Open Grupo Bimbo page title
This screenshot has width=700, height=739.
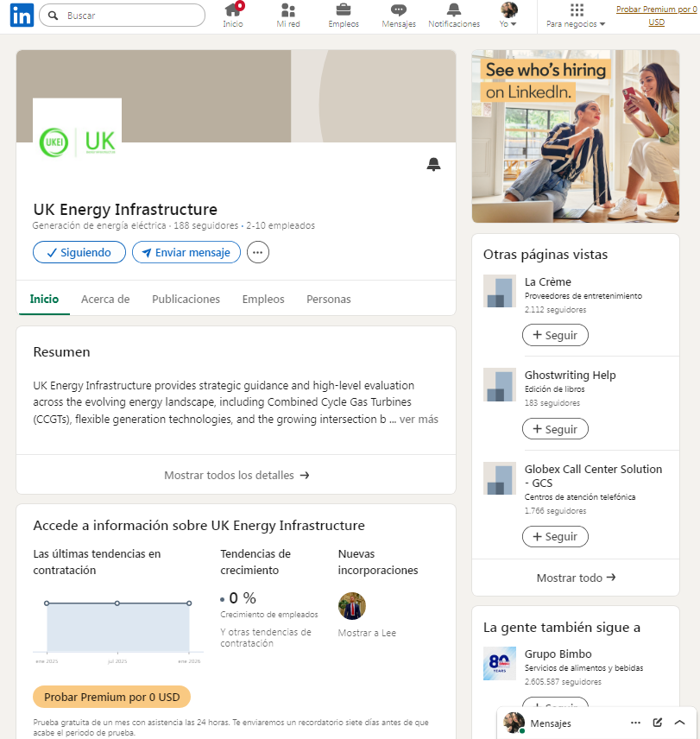[558, 654]
